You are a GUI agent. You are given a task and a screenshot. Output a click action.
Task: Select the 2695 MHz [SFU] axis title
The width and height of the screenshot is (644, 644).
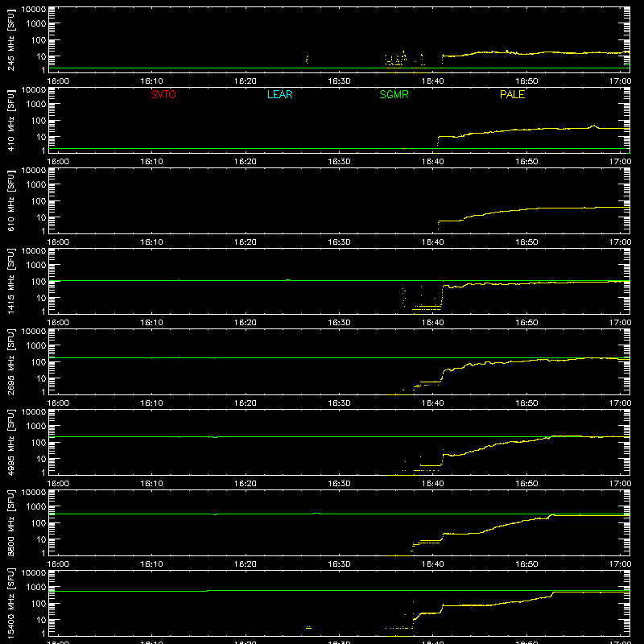11,361
